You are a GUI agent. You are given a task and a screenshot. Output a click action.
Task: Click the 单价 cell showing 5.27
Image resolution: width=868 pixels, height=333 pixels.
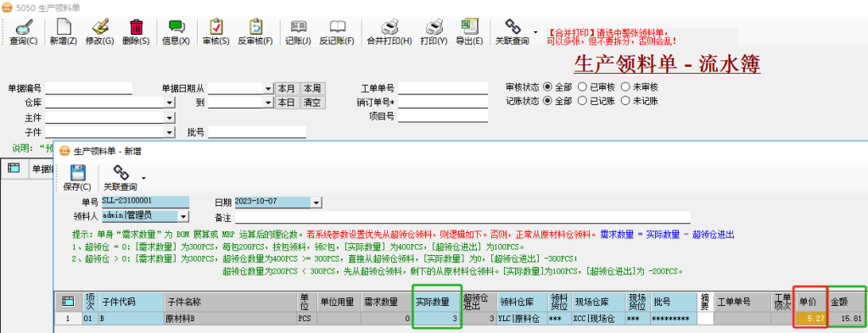[811, 319]
